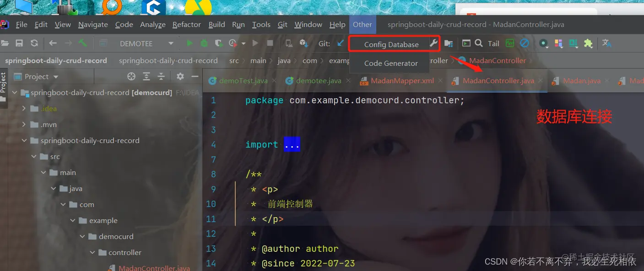Run the app with the green play icon
The height and width of the screenshot is (271, 644).
(189, 43)
